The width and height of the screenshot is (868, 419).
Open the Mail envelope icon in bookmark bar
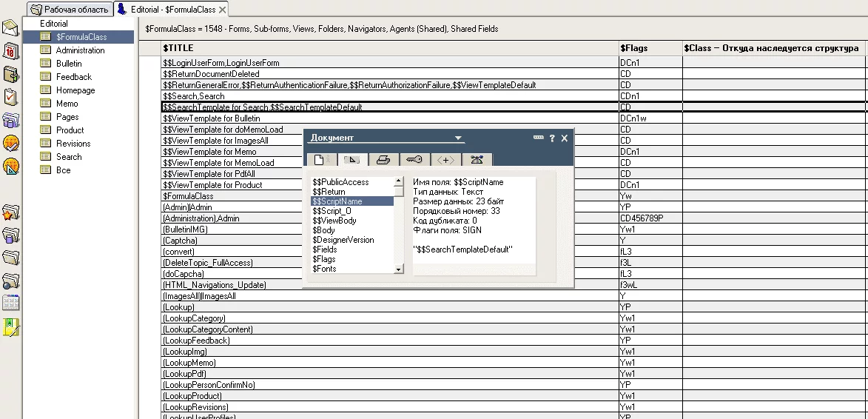tap(10, 29)
